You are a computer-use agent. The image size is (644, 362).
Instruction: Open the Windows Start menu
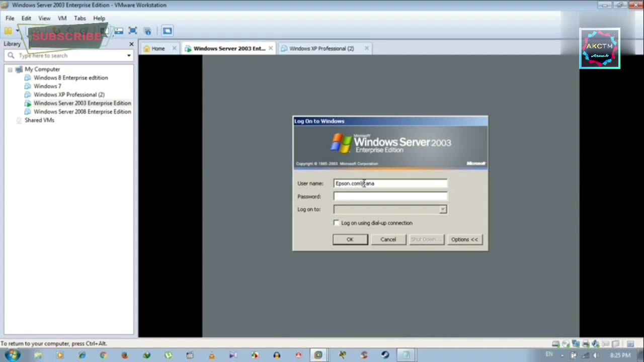[x=13, y=355]
